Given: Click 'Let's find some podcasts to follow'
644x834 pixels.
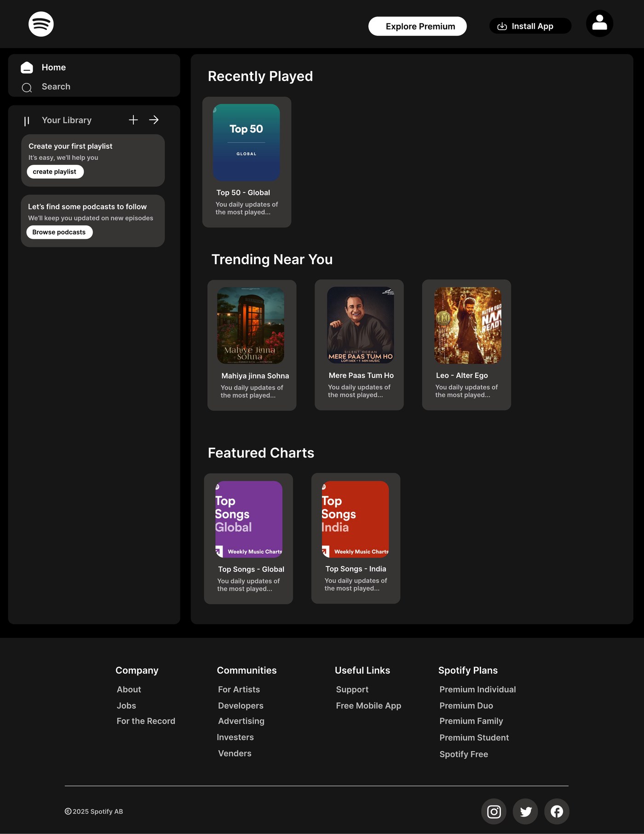Looking at the screenshot, I should point(87,207).
